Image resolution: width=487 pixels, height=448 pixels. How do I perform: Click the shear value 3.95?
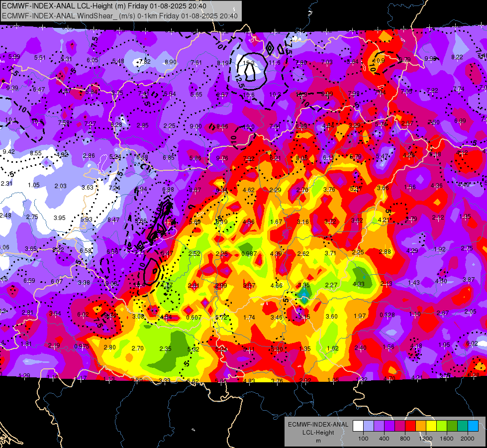[59, 218]
